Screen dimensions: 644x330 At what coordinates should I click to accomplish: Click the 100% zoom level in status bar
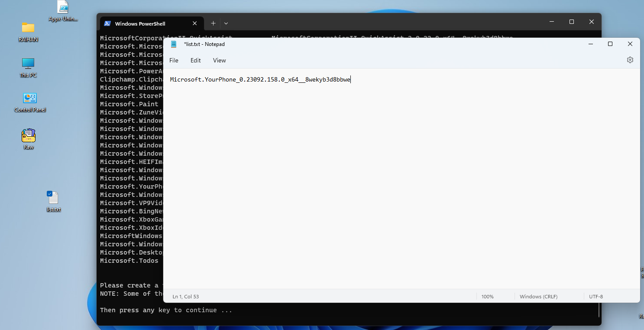click(487, 297)
